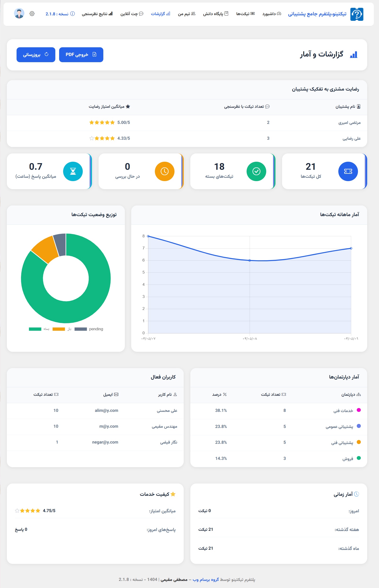The width and height of the screenshot is (379, 588).
Task: Click the user profile avatar
Action: click(19, 13)
